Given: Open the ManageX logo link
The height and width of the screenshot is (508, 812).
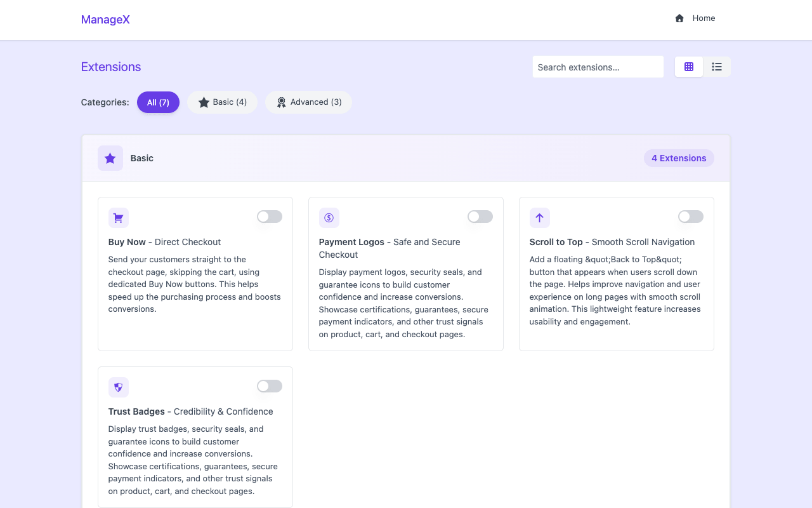Looking at the screenshot, I should [105, 20].
